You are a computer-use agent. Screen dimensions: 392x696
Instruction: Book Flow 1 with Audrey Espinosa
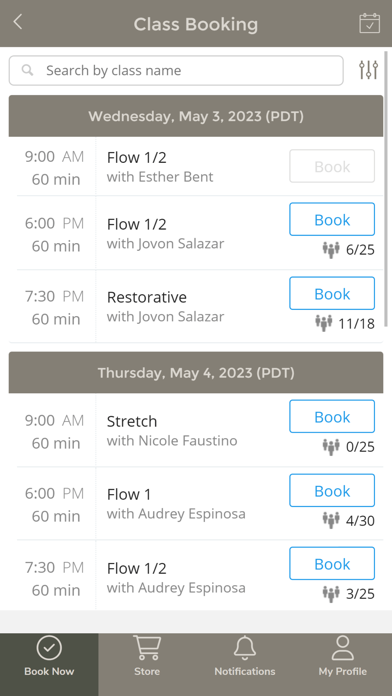(x=332, y=490)
